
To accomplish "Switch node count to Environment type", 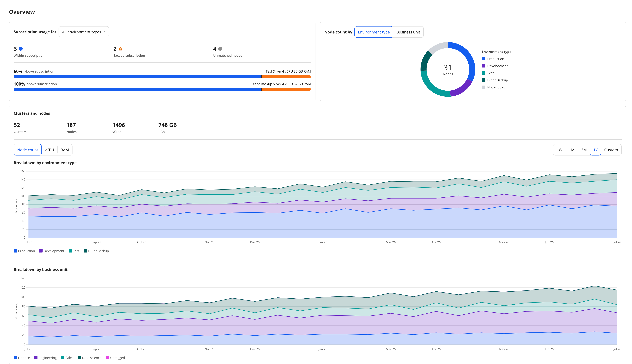I will click(374, 32).
